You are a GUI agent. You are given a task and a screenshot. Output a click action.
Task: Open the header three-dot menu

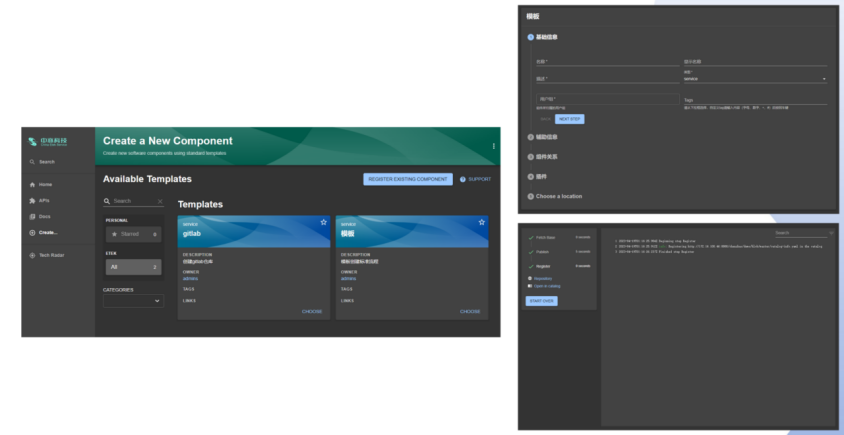click(x=493, y=146)
